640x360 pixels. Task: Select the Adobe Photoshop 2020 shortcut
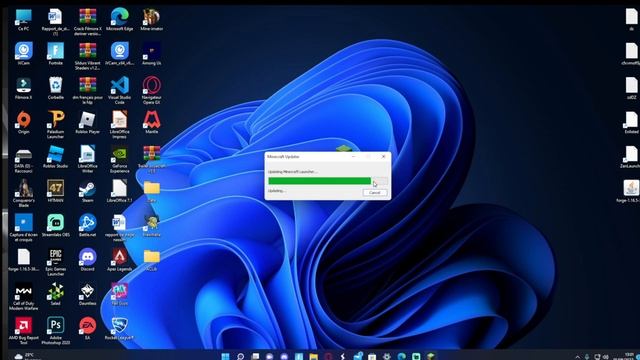coord(56,331)
